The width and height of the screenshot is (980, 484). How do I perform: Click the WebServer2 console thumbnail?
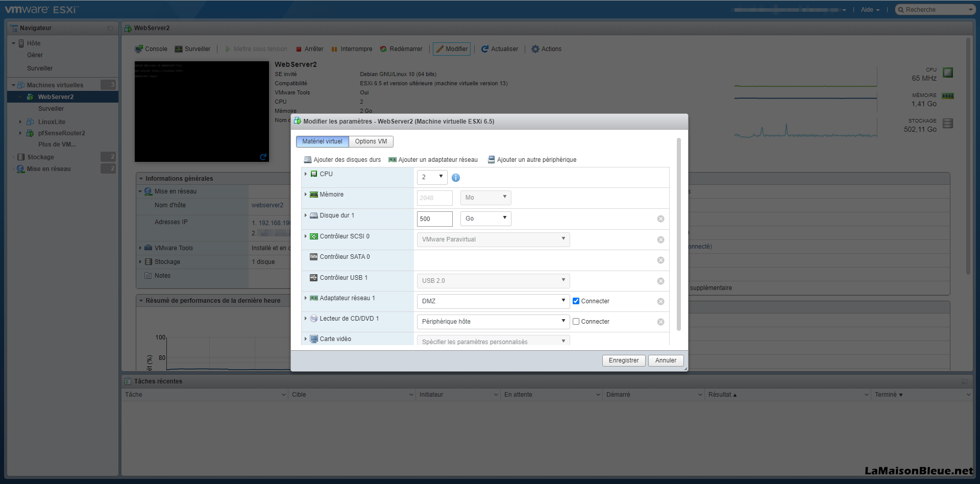point(202,112)
